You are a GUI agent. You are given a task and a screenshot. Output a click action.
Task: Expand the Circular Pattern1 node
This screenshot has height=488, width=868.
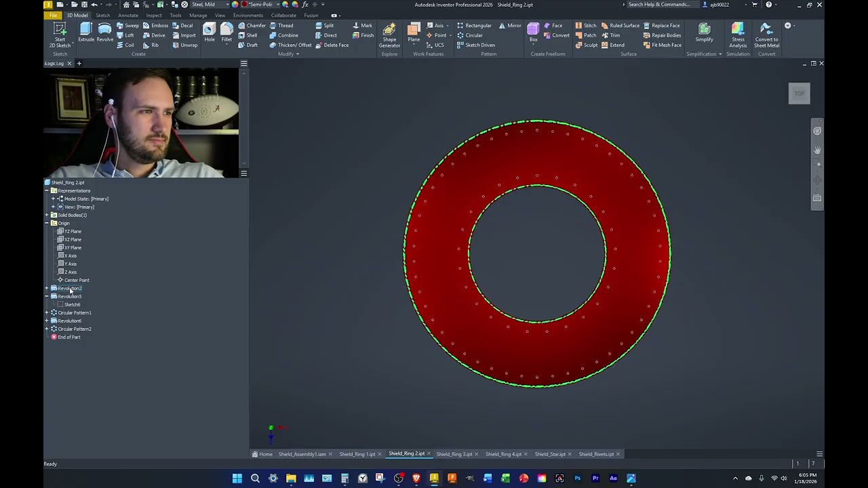pos(47,312)
